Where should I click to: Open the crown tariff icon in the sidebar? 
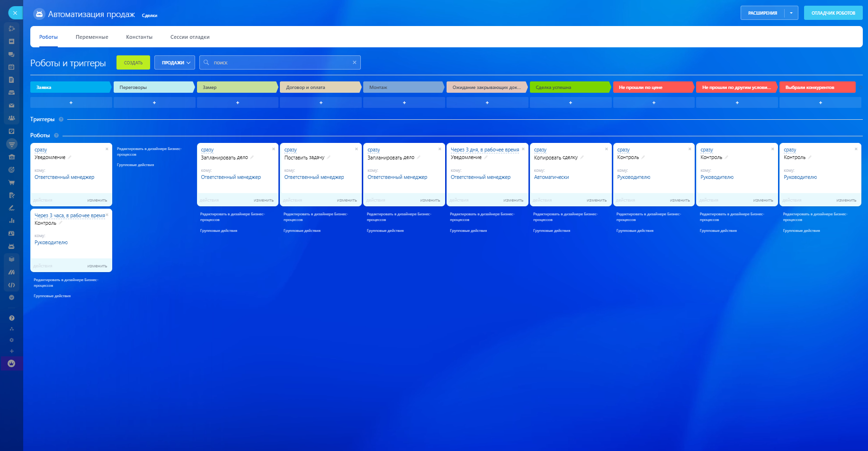coord(12,363)
